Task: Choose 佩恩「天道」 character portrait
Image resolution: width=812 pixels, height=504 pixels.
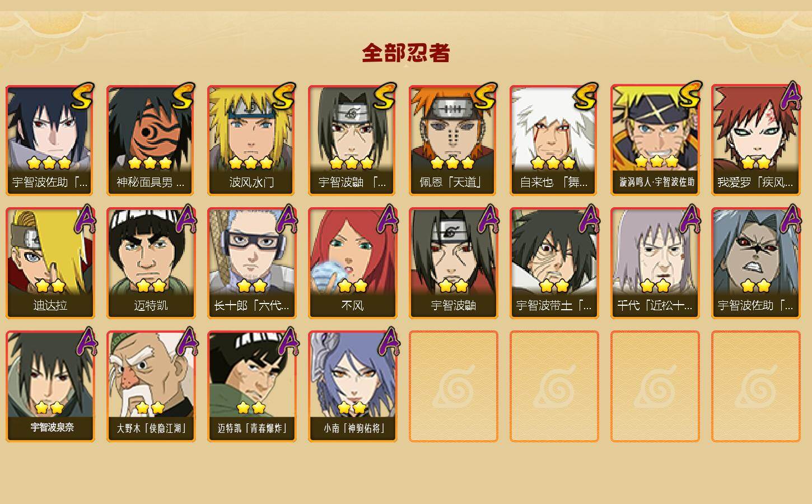Action: 453,140
